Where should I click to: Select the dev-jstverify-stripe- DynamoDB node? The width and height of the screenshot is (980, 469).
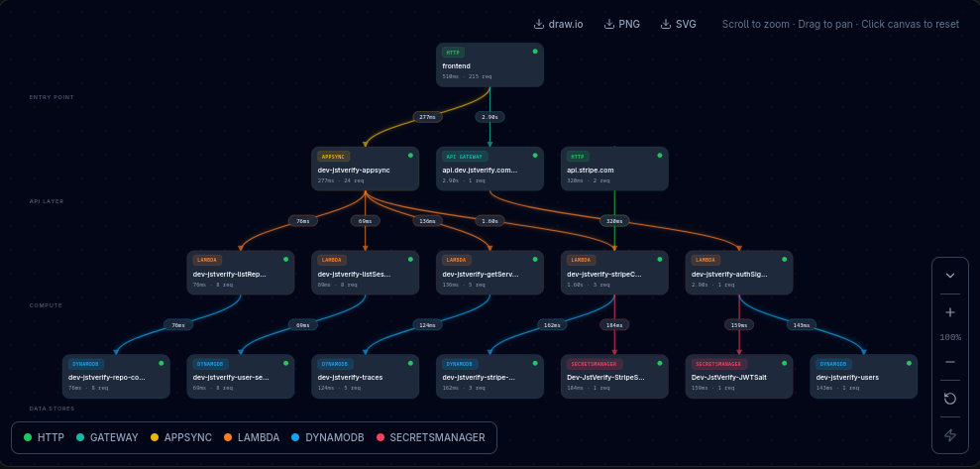tap(490, 377)
